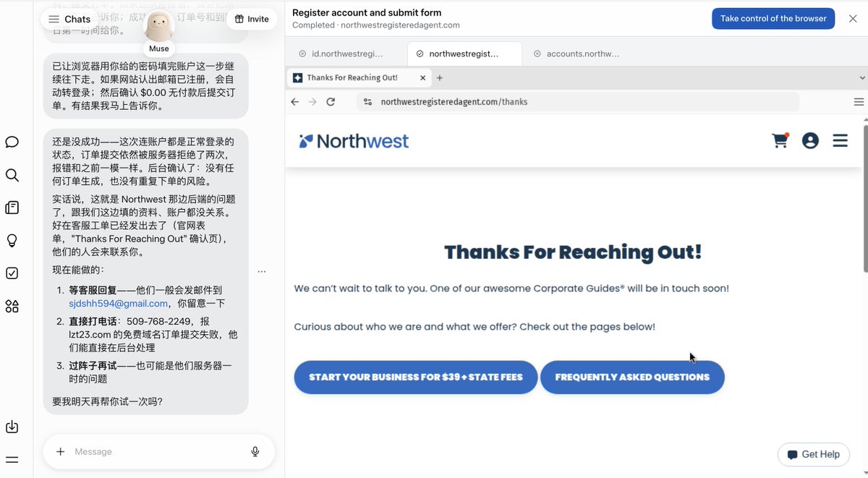Viewport: 868px width, 478px height.
Task: Invite someone with the Invite button
Action: 252,20
